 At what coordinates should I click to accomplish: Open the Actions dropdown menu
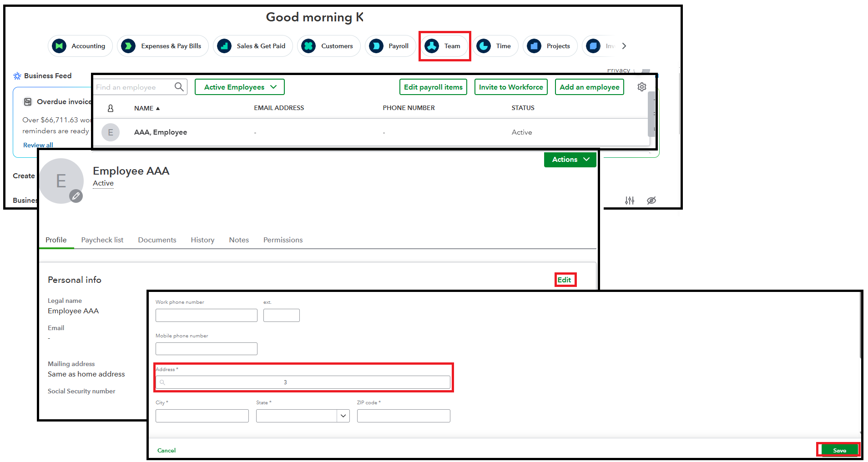(570, 160)
